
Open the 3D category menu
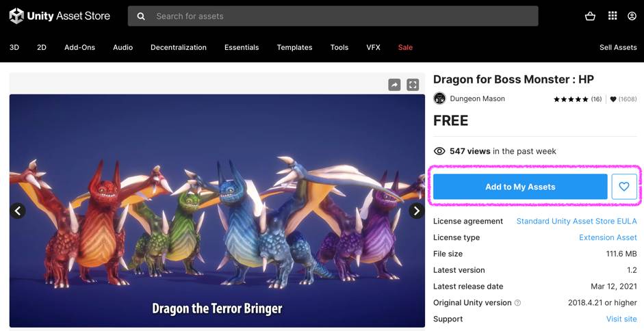tap(14, 47)
